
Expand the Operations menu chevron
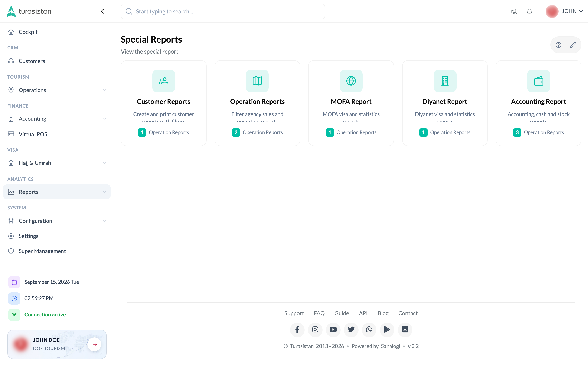(105, 90)
